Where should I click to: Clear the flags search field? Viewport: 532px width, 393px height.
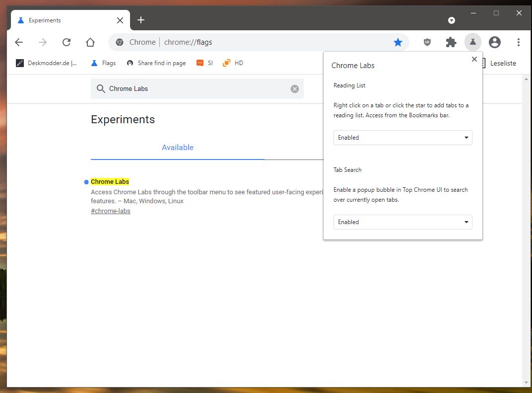point(294,88)
